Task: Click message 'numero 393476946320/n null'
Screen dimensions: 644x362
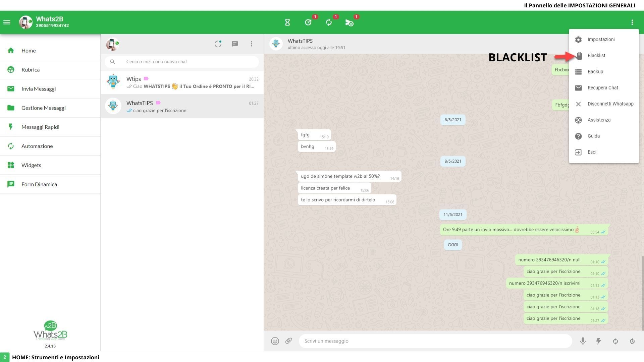Action: pos(561,260)
